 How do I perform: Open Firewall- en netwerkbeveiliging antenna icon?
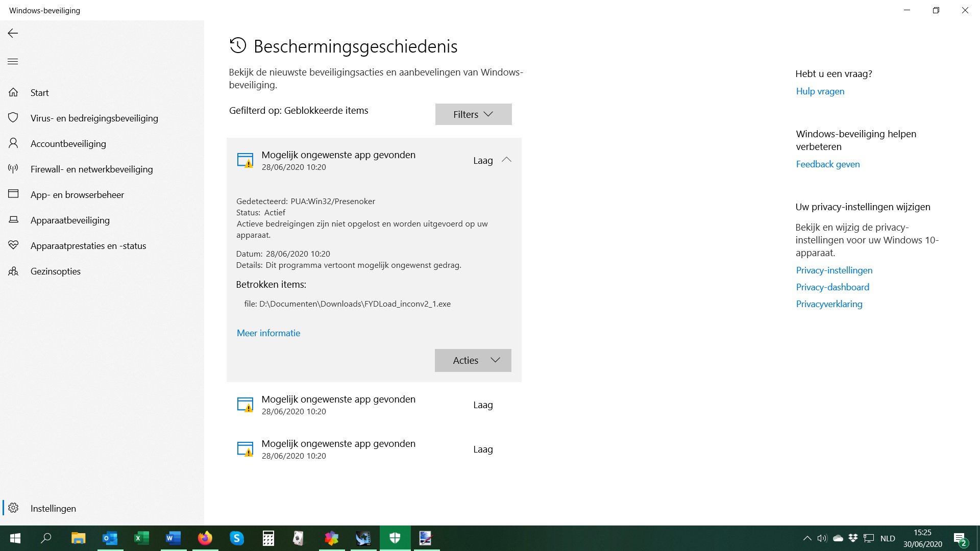[13, 169]
